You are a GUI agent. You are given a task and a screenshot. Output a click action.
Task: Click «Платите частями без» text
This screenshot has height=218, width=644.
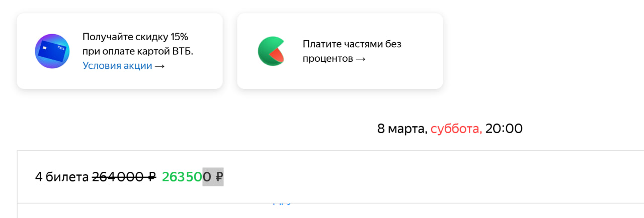click(352, 44)
